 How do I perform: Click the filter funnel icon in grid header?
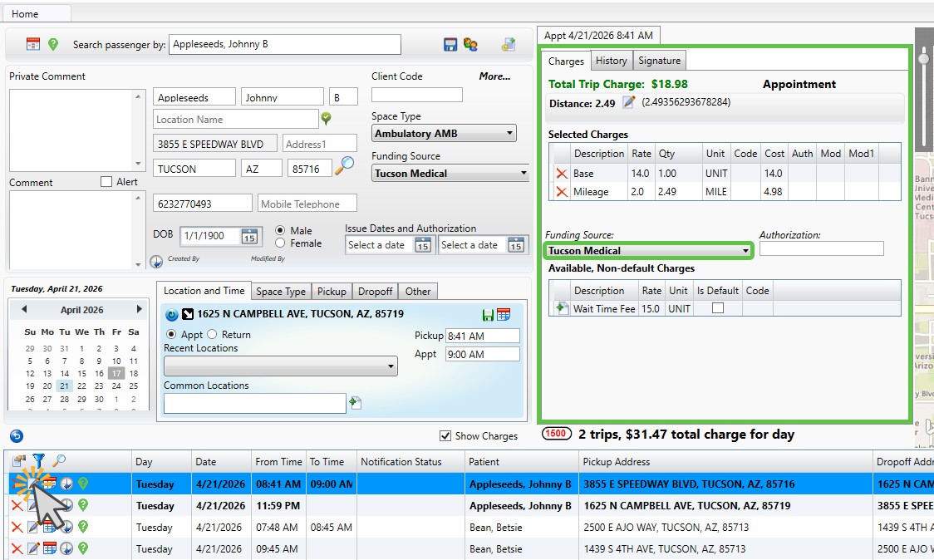point(38,460)
